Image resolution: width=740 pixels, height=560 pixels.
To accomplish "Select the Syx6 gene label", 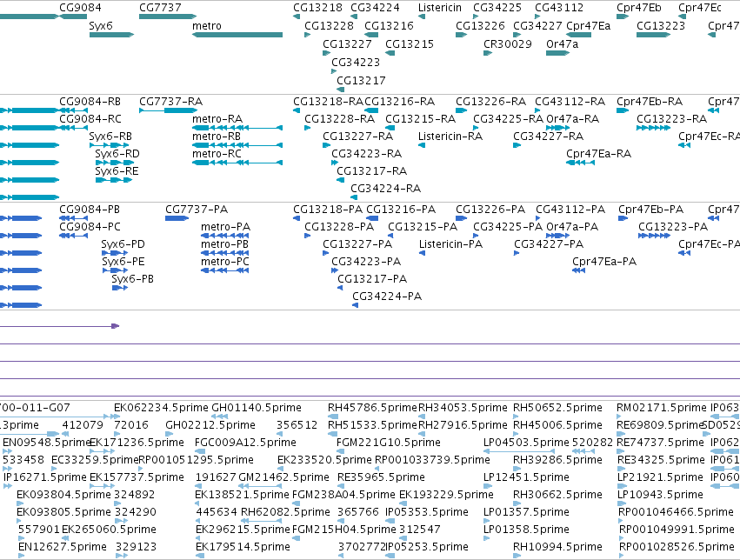I will tap(101, 26).
